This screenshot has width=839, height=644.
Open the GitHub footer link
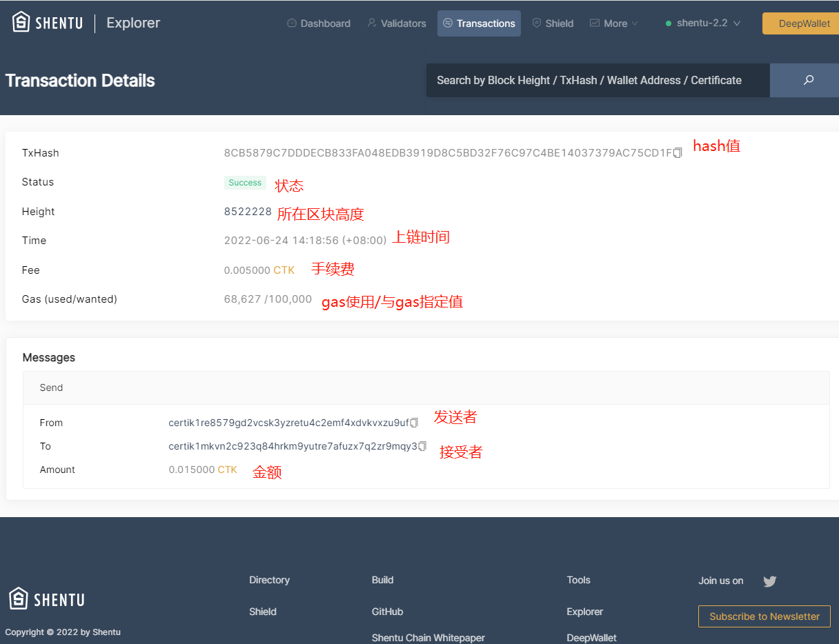click(387, 612)
